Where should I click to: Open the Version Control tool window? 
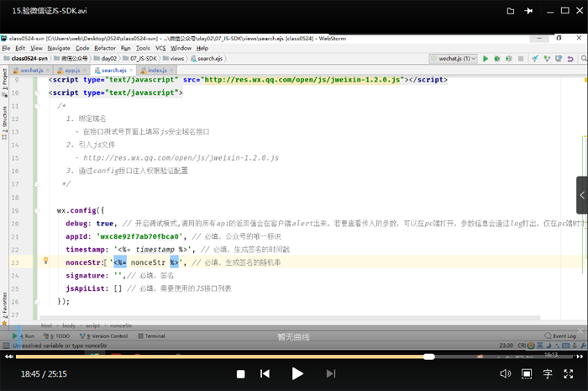[x=104, y=336]
